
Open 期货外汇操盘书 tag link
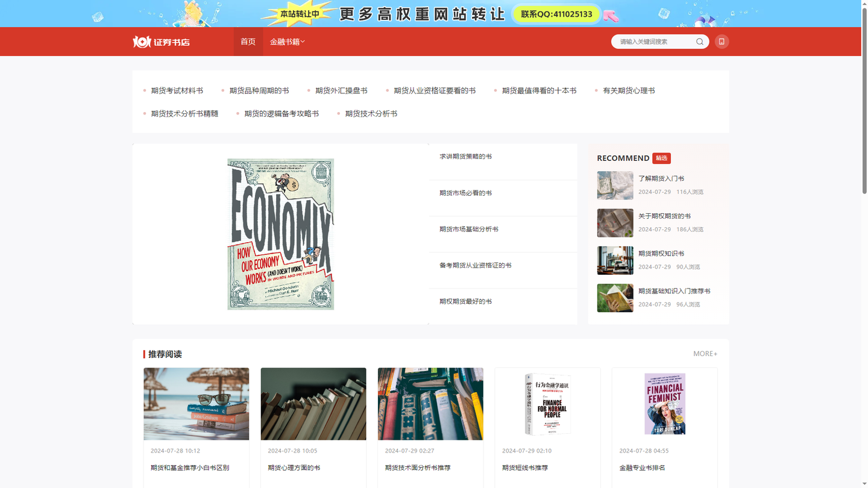pyautogui.click(x=341, y=90)
